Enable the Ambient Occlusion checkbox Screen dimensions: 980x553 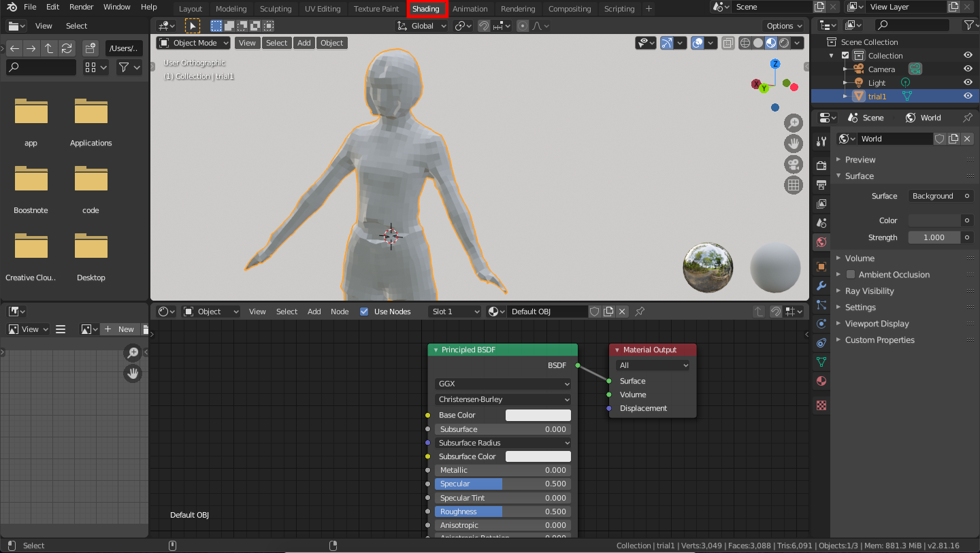[x=851, y=275]
